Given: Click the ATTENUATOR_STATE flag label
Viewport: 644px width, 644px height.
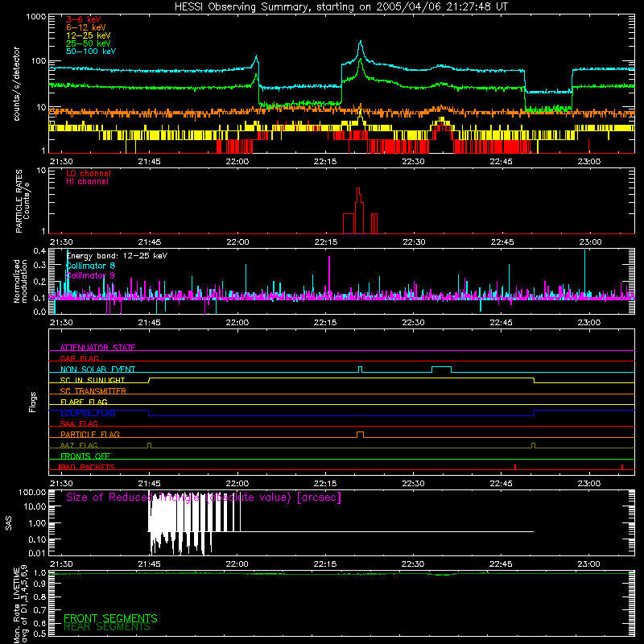Looking at the screenshot, I should 97,348.
